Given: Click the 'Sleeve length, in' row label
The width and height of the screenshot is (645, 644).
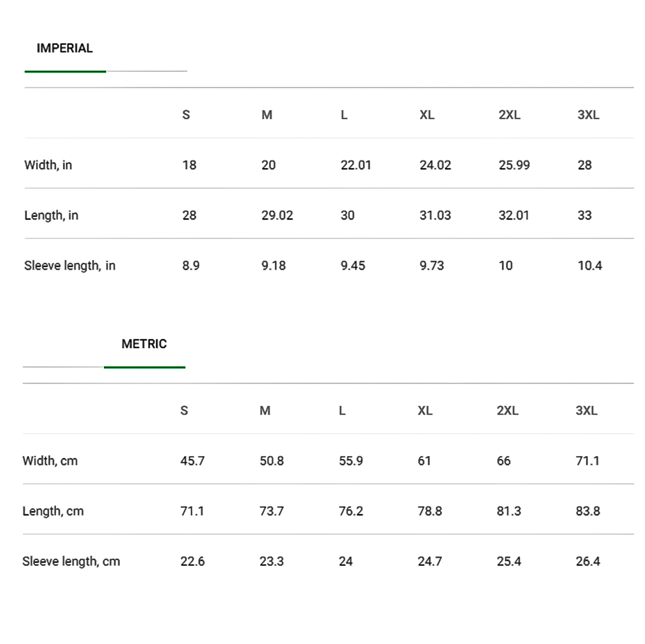Looking at the screenshot, I should 69,265.
